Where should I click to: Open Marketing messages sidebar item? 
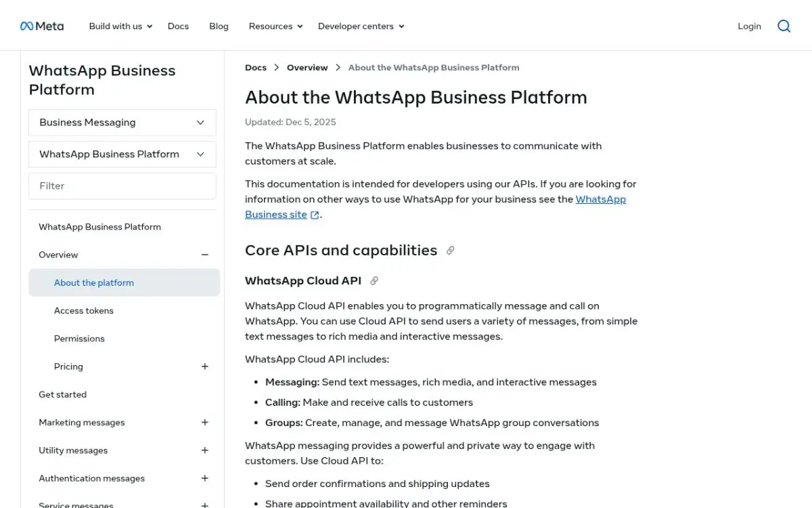pyautogui.click(x=82, y=423)
